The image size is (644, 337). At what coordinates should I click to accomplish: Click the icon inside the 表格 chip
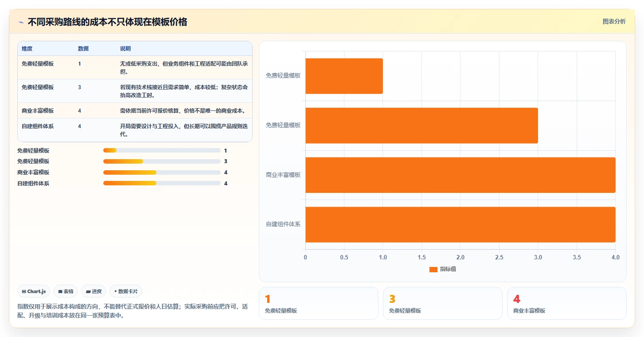(60, 291)
